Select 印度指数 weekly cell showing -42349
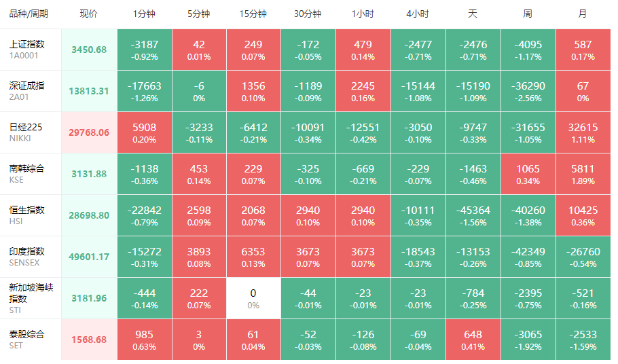This screenshot has height=364, width=618. pyautogui.click(x=528, y=257)
